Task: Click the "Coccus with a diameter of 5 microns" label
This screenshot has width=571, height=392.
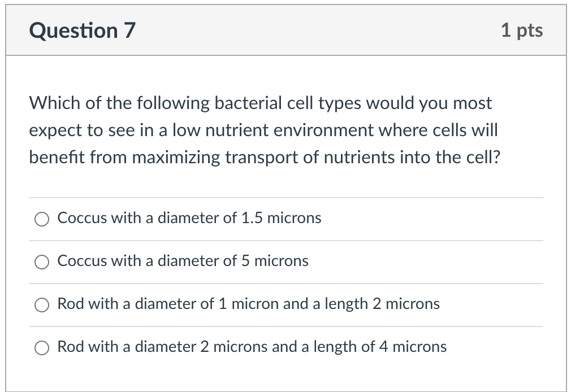Action: pos(183,261)
